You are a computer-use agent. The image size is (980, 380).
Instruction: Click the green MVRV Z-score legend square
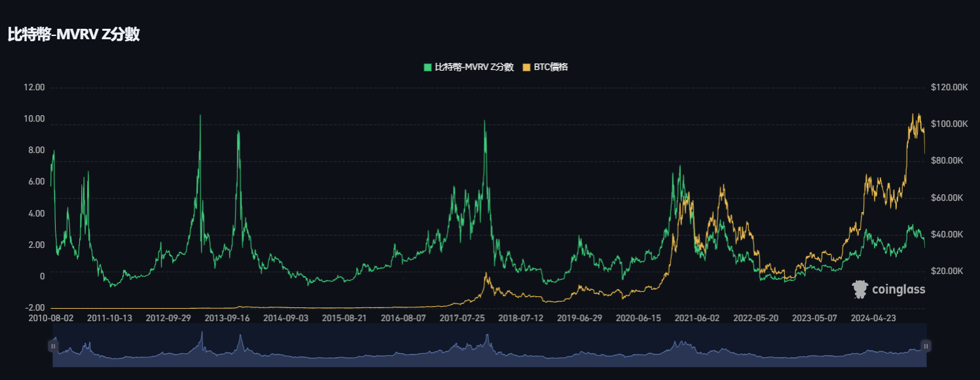[427, 67]
